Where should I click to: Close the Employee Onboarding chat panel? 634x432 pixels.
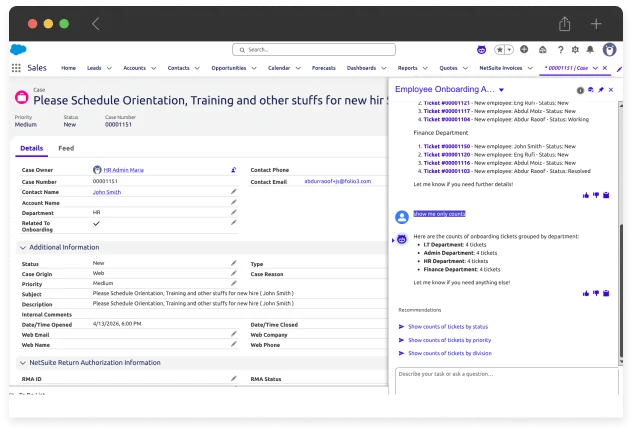click(x=611, y=90)
